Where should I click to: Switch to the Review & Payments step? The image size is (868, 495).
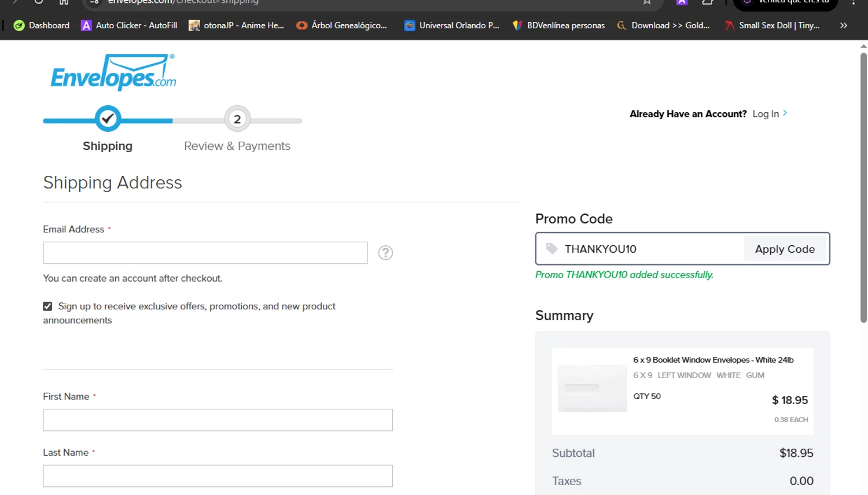click(237, 146)
